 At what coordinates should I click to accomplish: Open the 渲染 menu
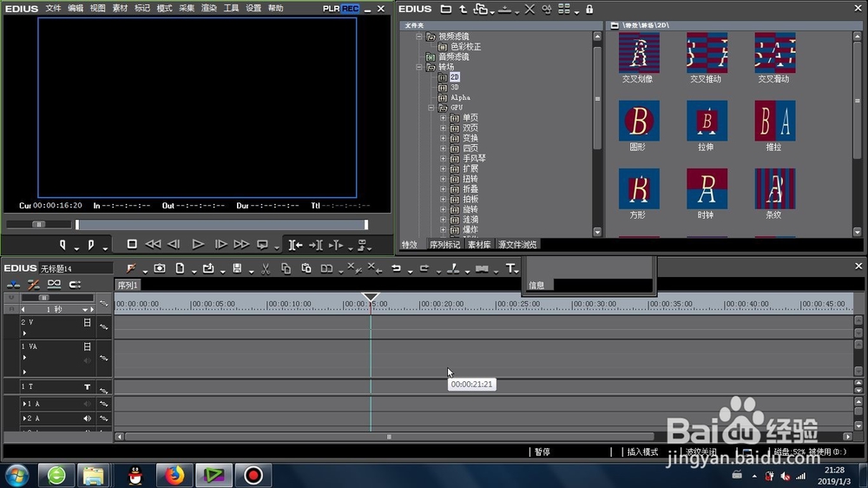pos(208,9)
